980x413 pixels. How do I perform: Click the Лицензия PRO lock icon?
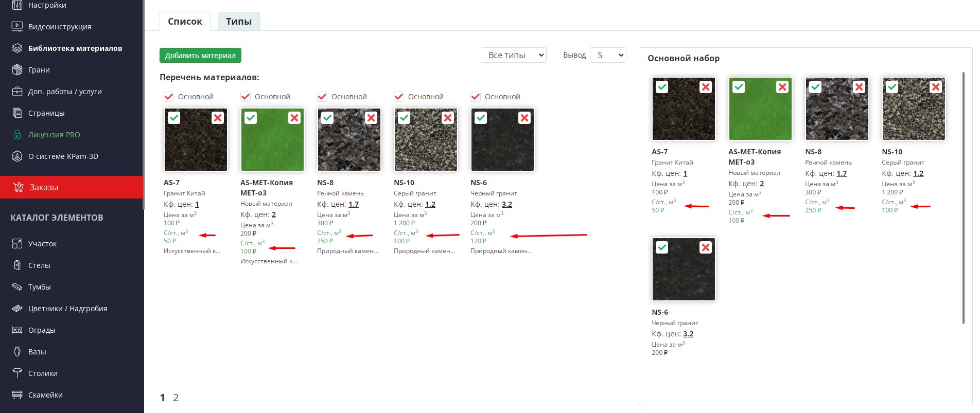17,135
